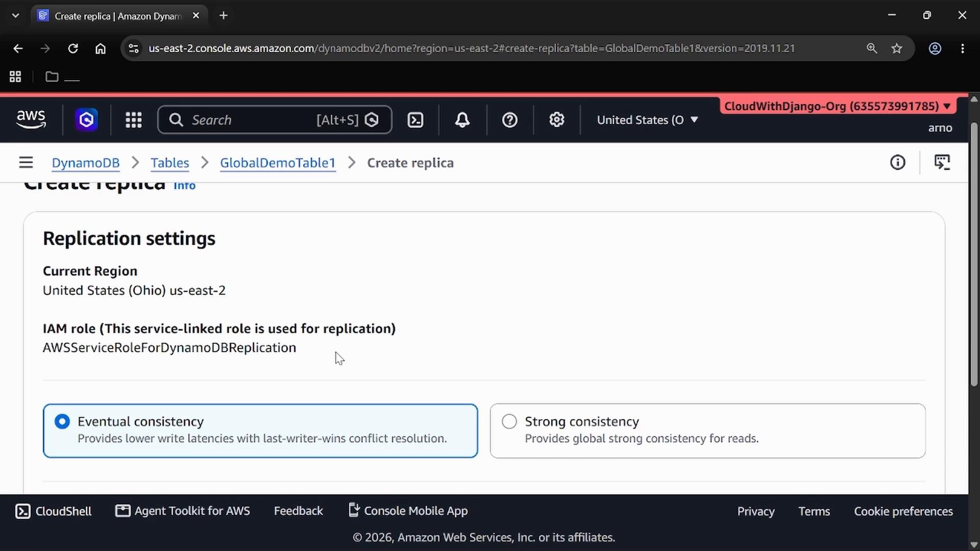Image resolution: width=980 pixels, height=551 pixels.
Task: Launch CloudShell from the top navigation icon
Action: click(415, 120)
